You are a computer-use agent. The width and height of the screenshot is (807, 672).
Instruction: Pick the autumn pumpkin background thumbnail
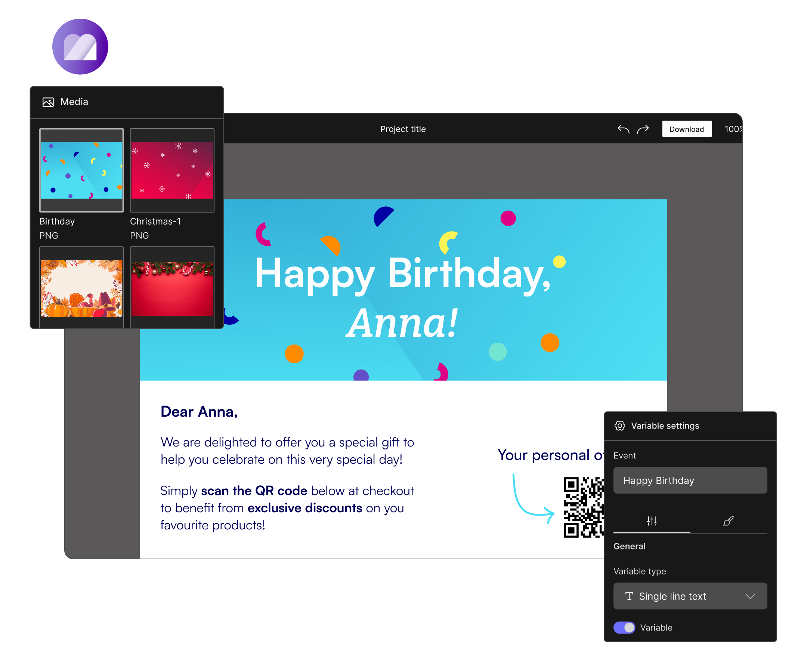click(x=81, y=288)
